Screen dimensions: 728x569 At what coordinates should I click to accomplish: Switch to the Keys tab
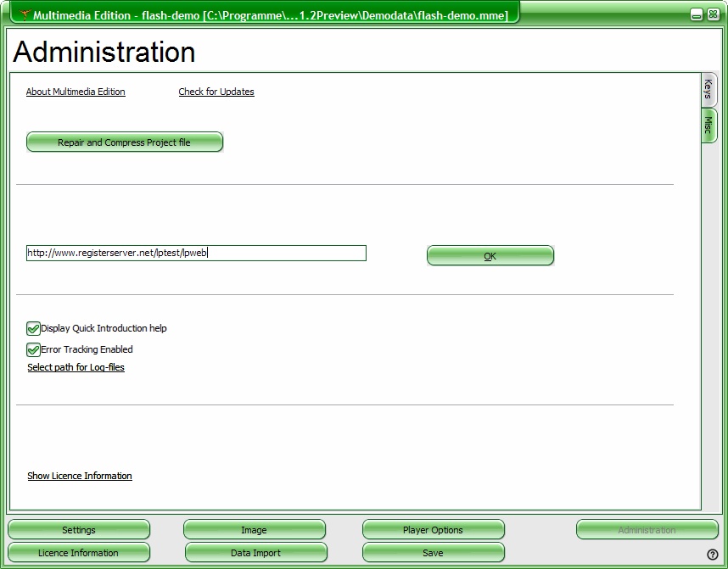pyautogui.click(x=708, y=89)
